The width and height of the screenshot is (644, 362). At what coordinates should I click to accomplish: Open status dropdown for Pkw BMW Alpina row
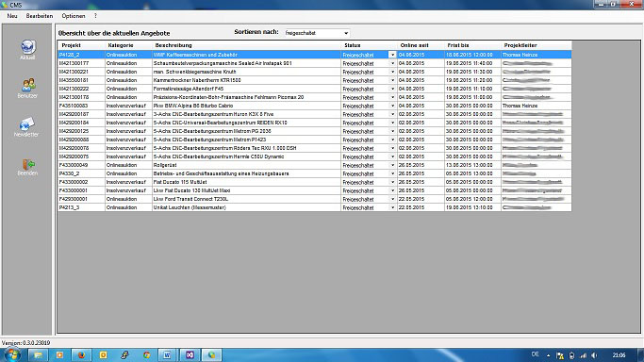pyautogui.click(x=392, y=106)
